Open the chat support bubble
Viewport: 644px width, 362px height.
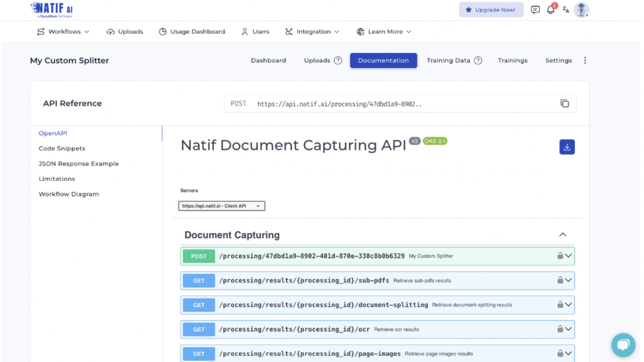623,345
